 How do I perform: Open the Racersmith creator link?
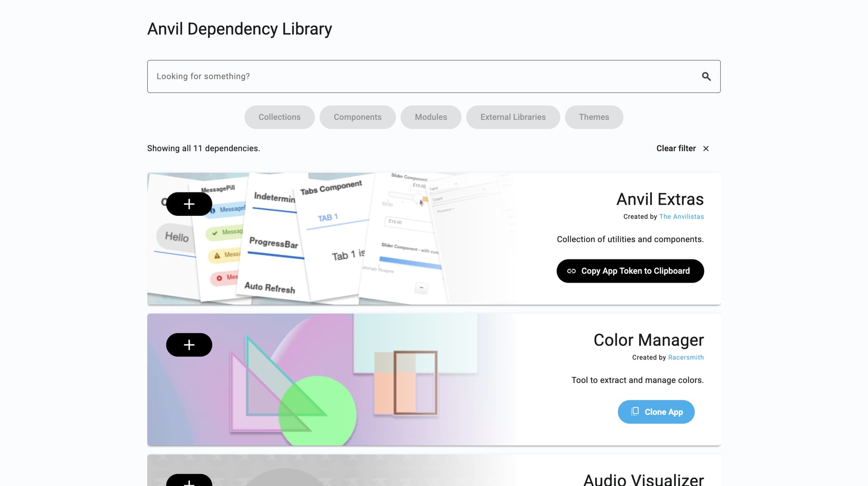coord(686,358)
